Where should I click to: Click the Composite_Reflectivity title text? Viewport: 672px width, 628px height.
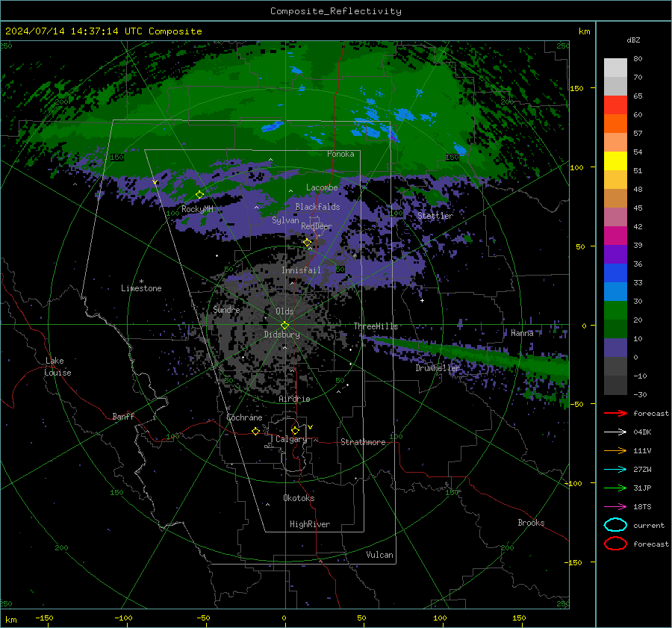click(x=336, y=11)
